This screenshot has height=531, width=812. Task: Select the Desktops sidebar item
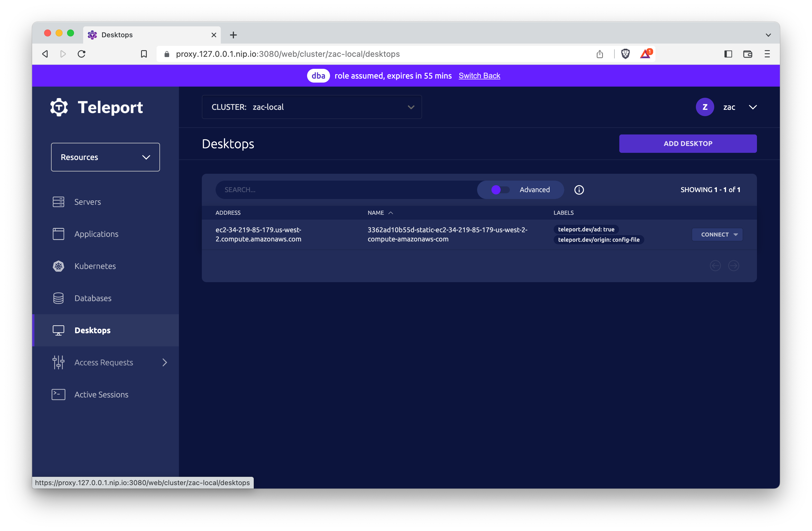(x=92, y=330)
